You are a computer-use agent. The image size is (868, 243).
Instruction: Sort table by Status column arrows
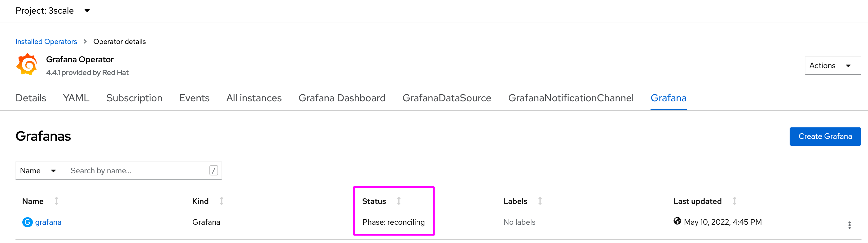(399, 201)
